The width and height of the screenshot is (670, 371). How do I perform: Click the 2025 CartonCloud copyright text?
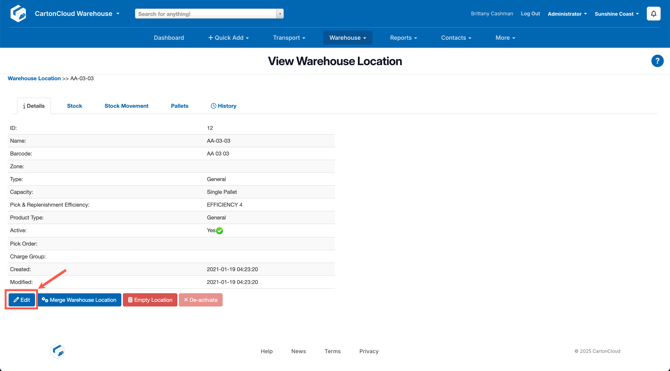597,351
